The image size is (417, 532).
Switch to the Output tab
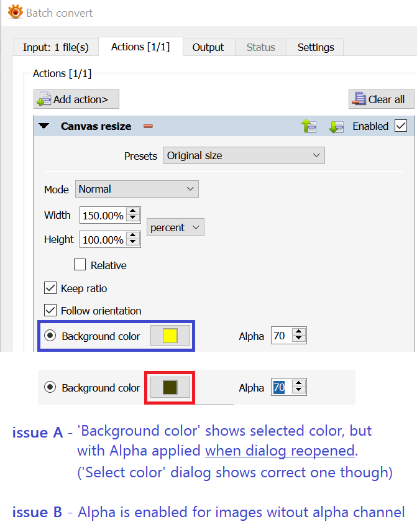click(208, 47)
